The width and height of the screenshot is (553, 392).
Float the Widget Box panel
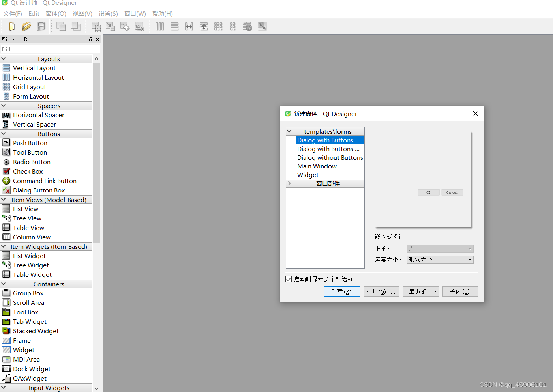coord(91,39)
